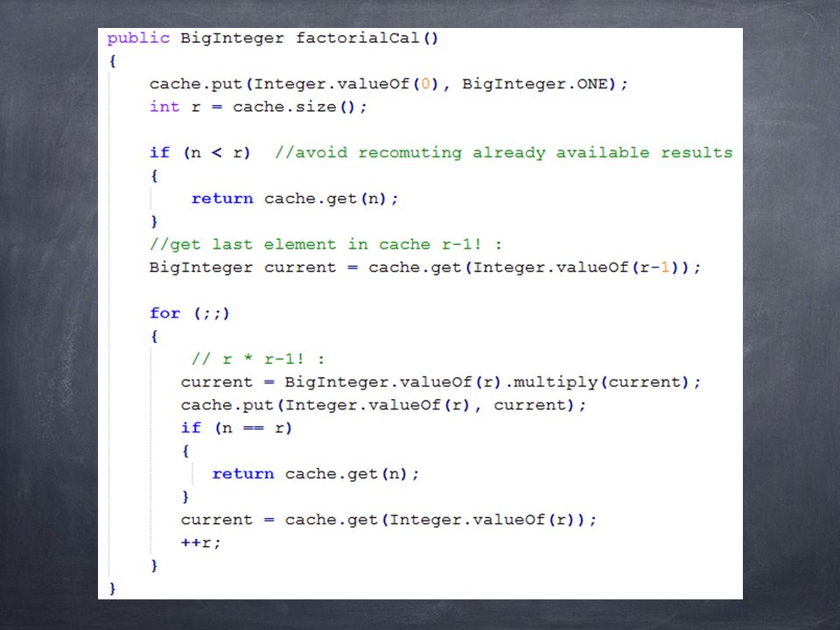The width and height of the screenshot is (840, 630).
Task: Click the first 'return cache.get(n);' statement under 'if (n < r)'
Action: 295,199
